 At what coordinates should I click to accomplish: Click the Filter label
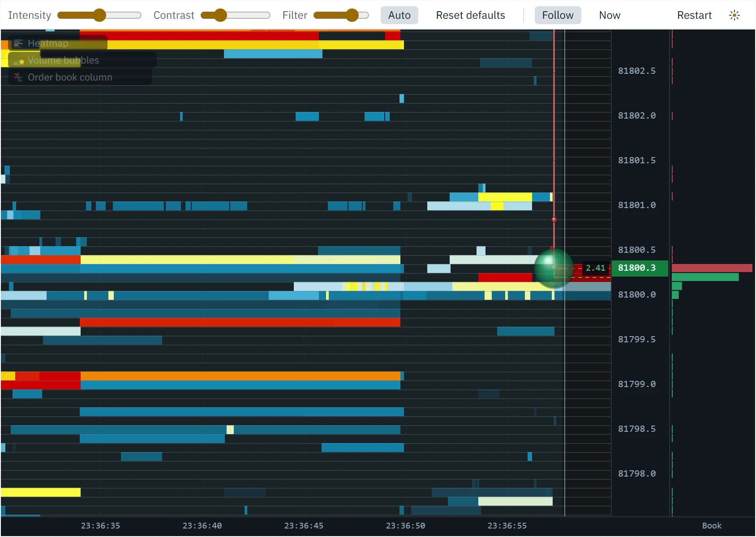(295, 15)
